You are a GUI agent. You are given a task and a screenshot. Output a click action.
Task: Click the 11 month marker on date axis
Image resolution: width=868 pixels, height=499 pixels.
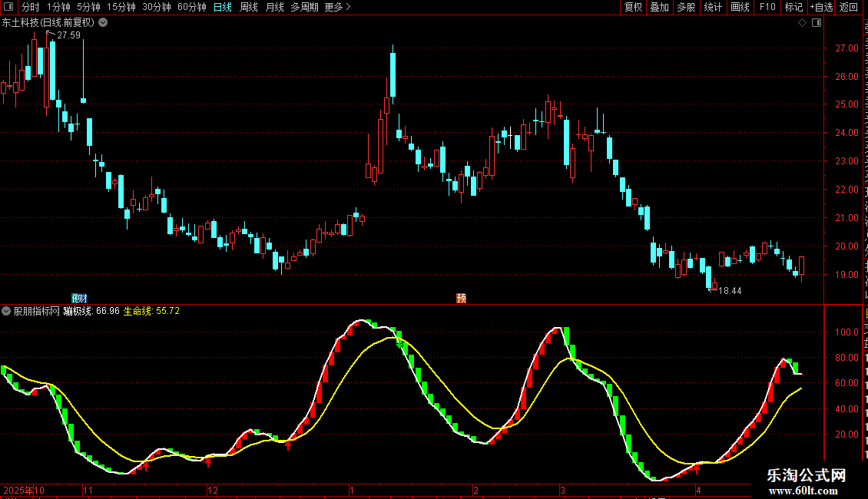tap(88, 490)
